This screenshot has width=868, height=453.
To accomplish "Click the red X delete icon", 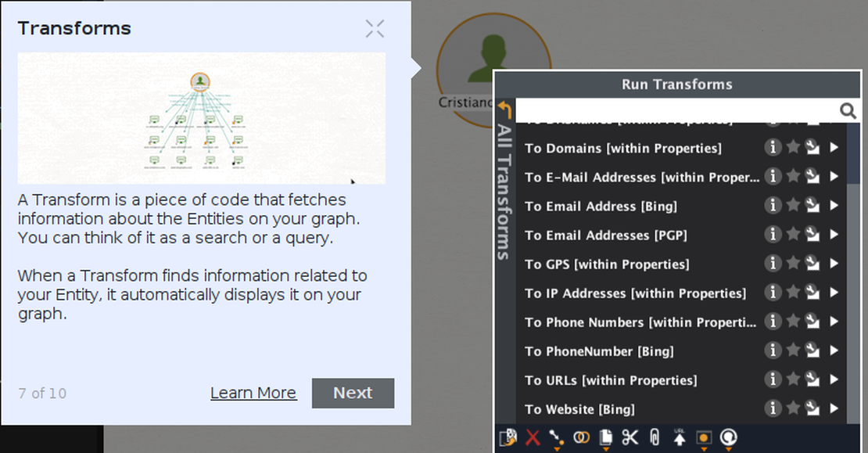I will tap(533, 437).
